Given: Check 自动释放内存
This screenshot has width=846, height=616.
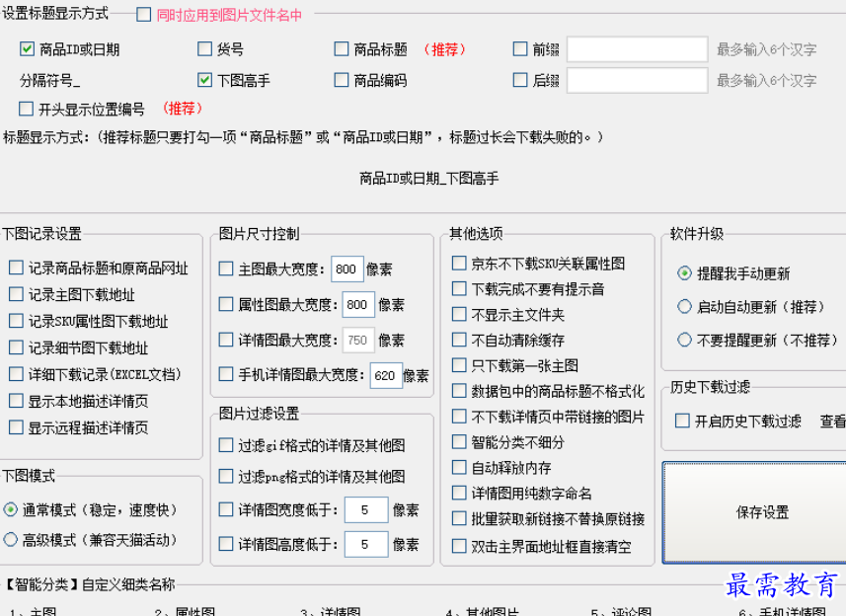Looking at the screenshot, I should click(459, 467).
